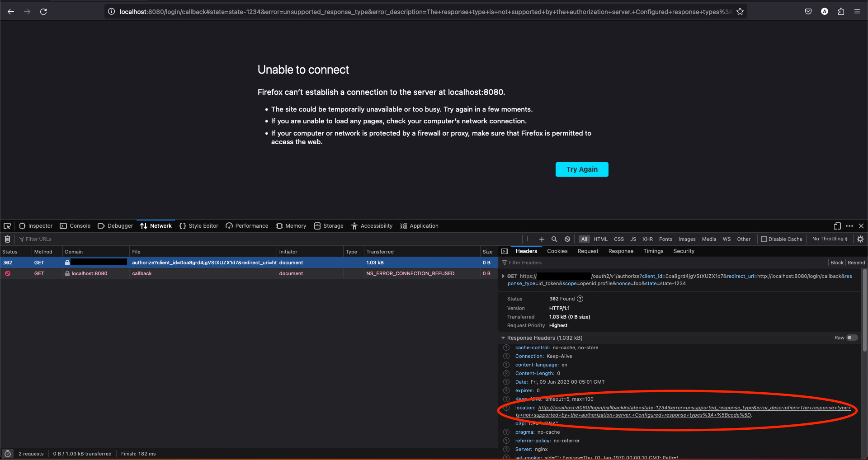Click the element picker icon in DevTools
Screen dimensions: 868x460
click(7, 226)
